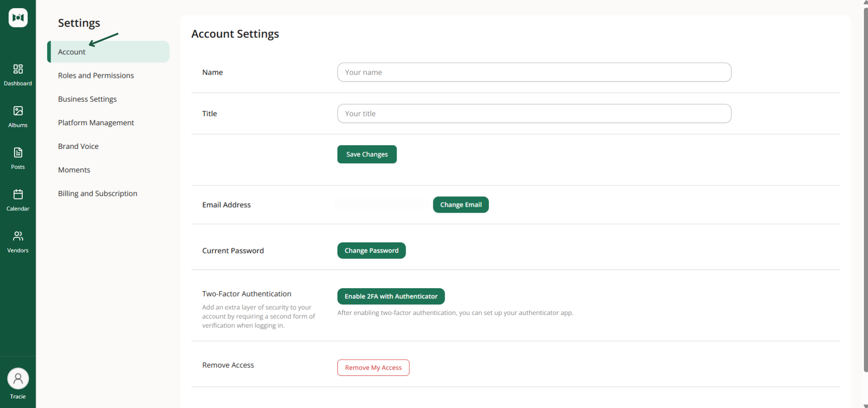Click the Tracie profile avatar icon

pyautogui.click(x=18, y=379)
